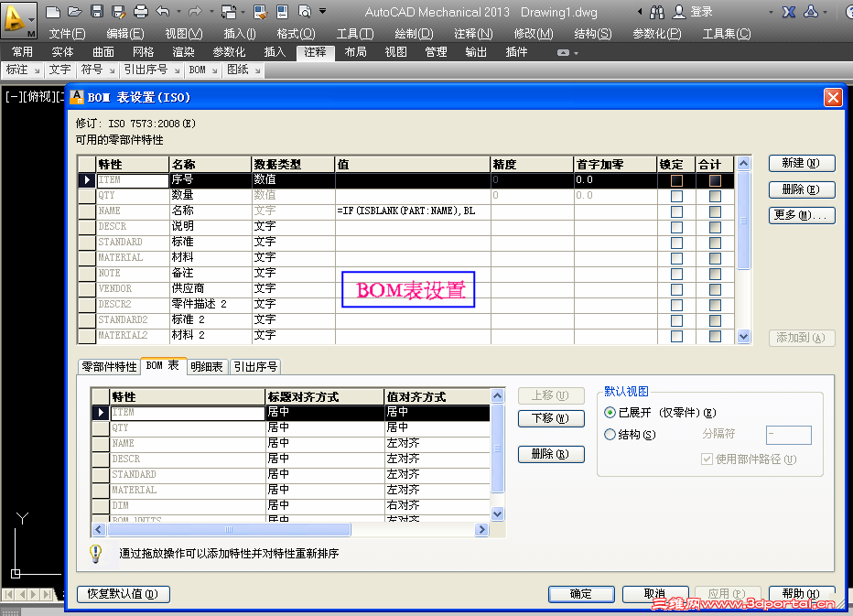The height and width of the screenshot is (616, 853).
Task: Click the 更多(M)... button
Action: [x=802, y=215]
